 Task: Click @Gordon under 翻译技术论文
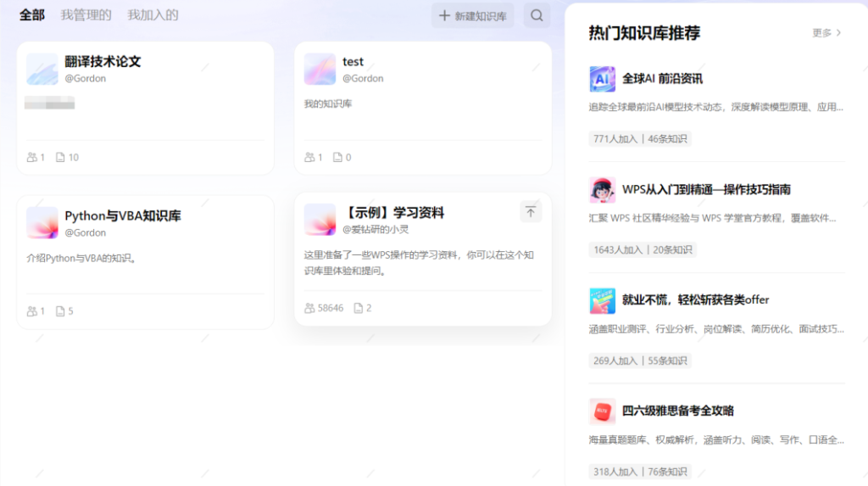[x=86, y=78]
